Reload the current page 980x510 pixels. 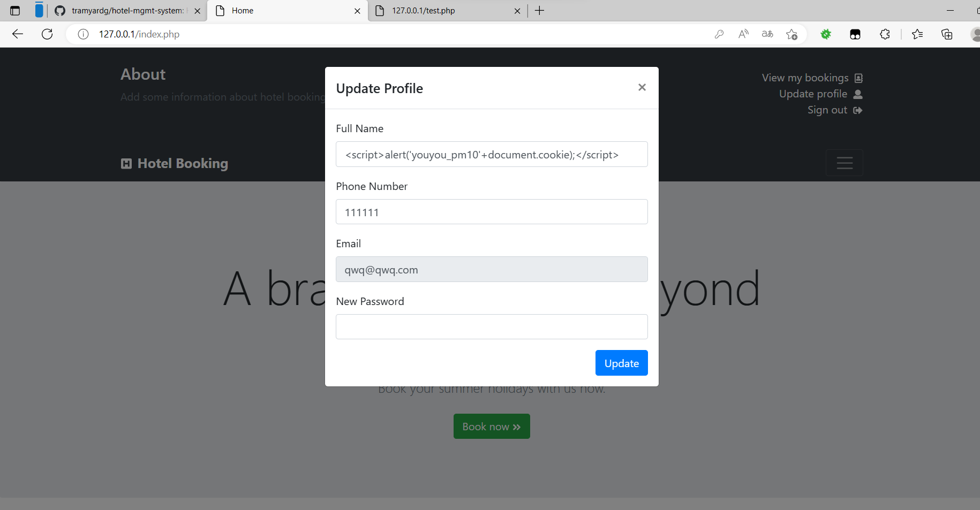47,34
